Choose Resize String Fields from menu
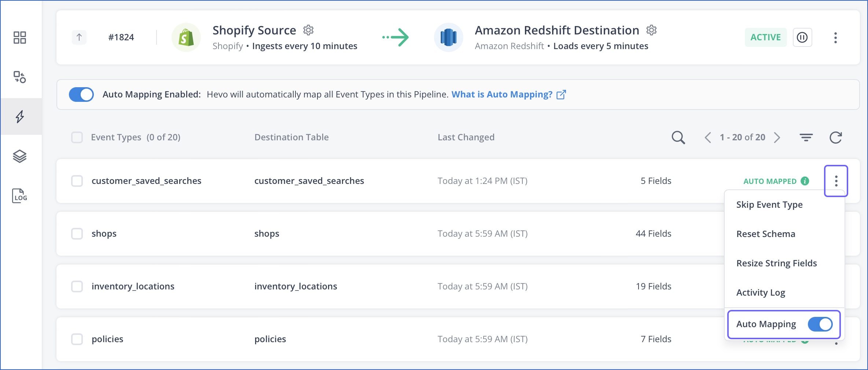Image resolution: width=868 pixels, height=370 pixels. [x=777, y=263]
